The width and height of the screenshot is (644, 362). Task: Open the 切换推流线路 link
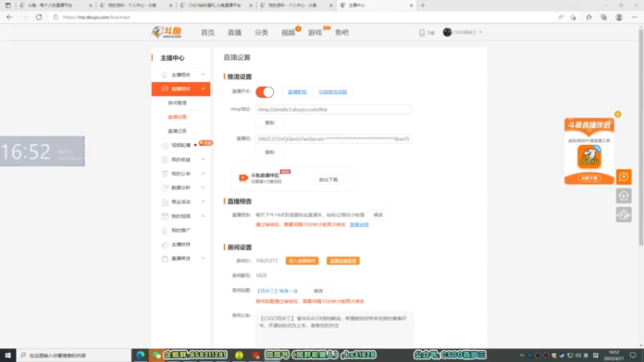pos(332,92)
